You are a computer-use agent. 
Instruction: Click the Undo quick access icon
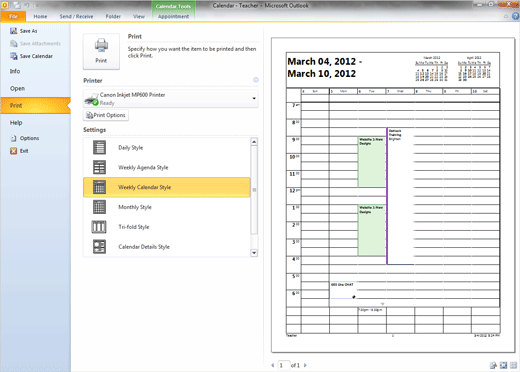click(x=27, y=5)
